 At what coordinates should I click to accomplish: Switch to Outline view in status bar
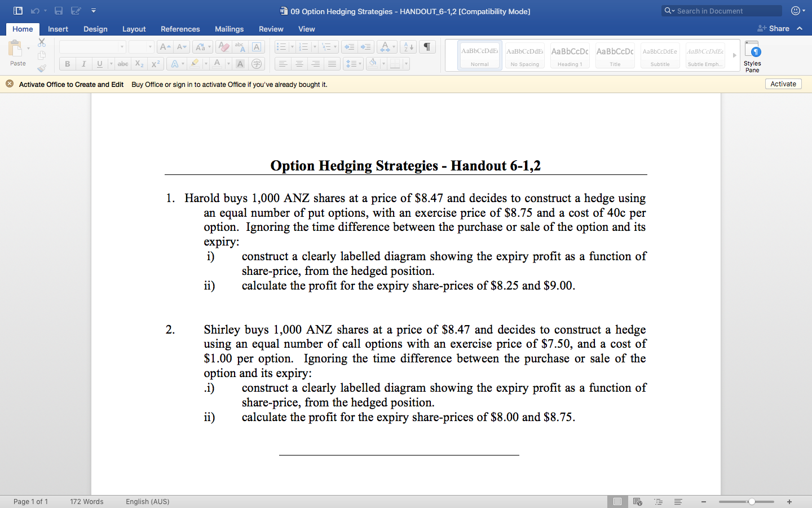[x=658, y=501]
